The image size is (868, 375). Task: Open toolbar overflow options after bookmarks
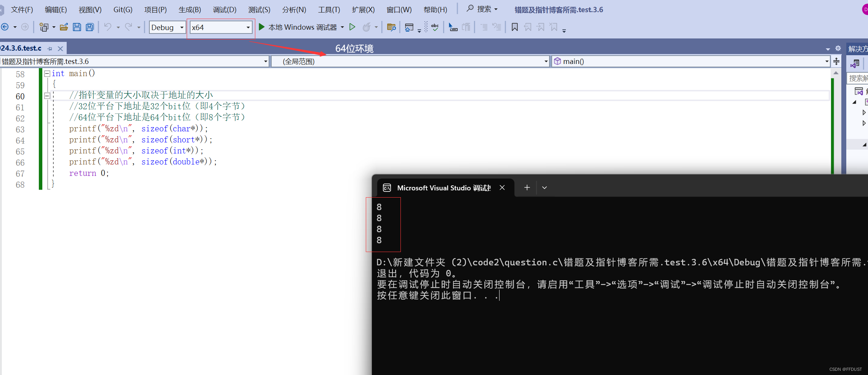tap(564, 30)
